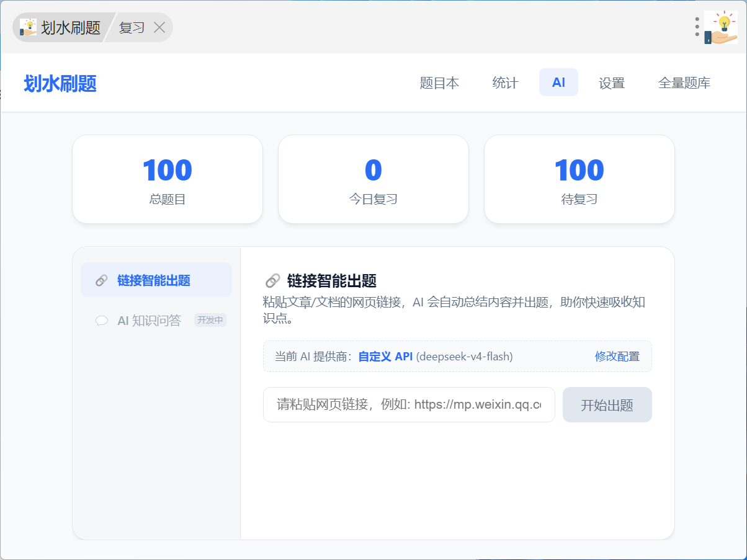Select the AI navigation tab

click(558, 82)
